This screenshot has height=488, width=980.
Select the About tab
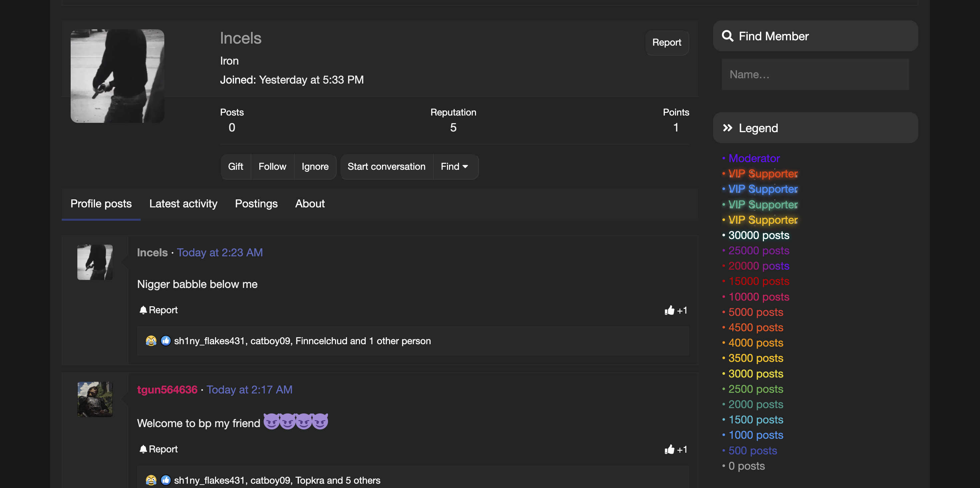310,204
